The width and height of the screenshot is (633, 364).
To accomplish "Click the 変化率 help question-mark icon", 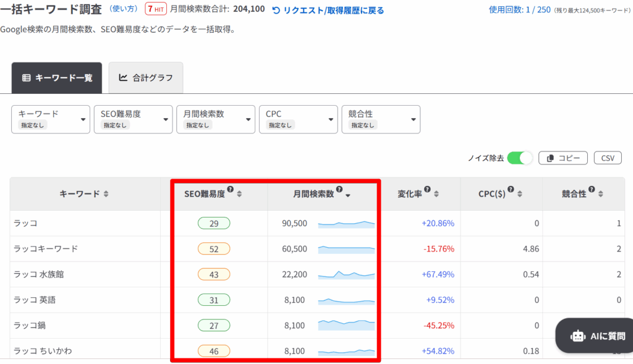I will [428, 190].
